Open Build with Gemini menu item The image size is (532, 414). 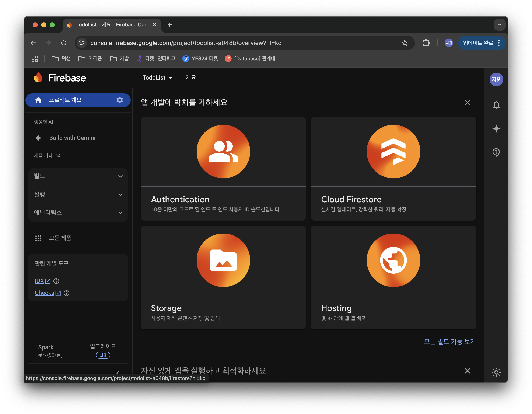[72, 138]
